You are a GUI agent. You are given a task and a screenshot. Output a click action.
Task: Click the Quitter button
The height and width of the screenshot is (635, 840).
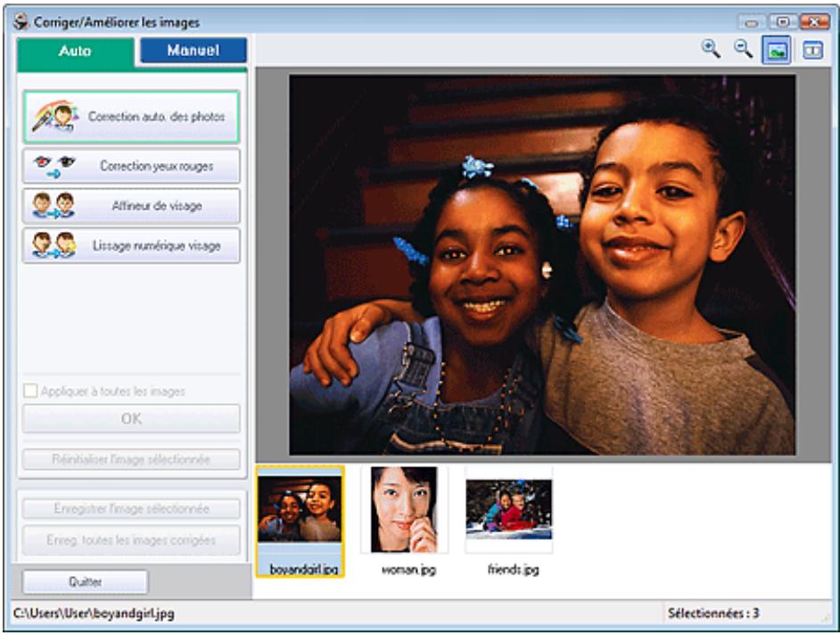coord(86,582)
